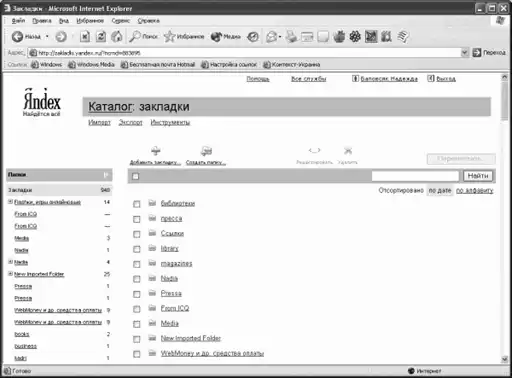Click the Refresh page icon
This screenshot has width=512, height=378.
pyautogui.click(x=101, y=36)
